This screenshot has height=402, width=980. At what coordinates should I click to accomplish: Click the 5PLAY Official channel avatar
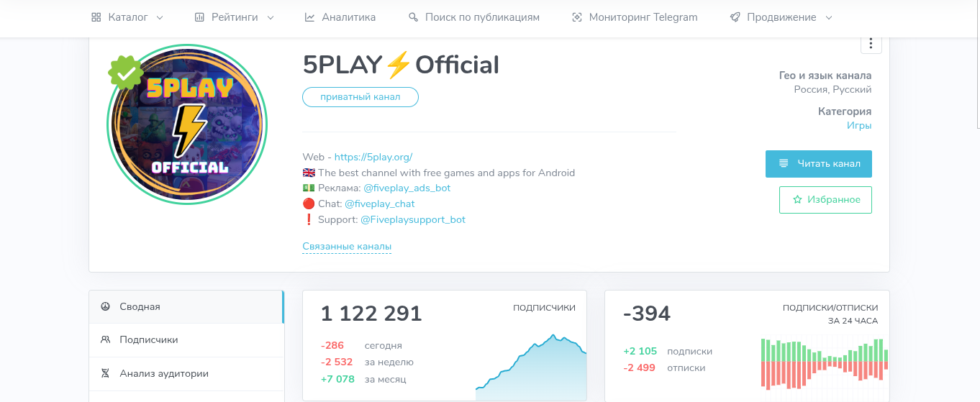click(187, 125)
